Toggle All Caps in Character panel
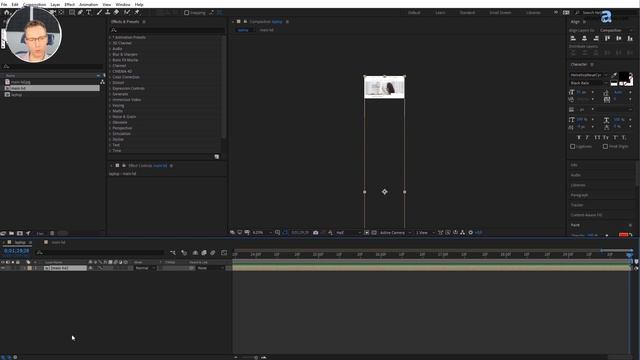This screenshot has height=360, width=640. [x=597, y=138]
